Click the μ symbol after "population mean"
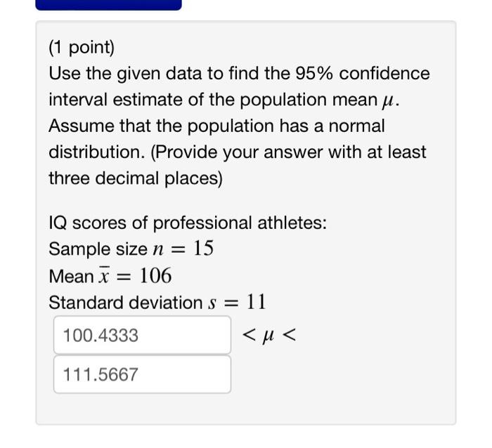Screen dimensions: 492x448 tap(387, 102)
